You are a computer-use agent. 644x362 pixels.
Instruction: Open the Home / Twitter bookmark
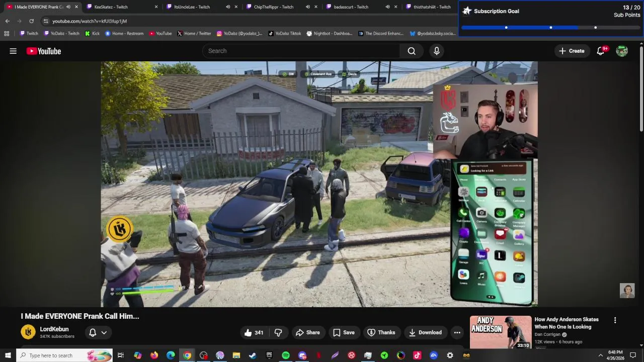tap(194, 34)
